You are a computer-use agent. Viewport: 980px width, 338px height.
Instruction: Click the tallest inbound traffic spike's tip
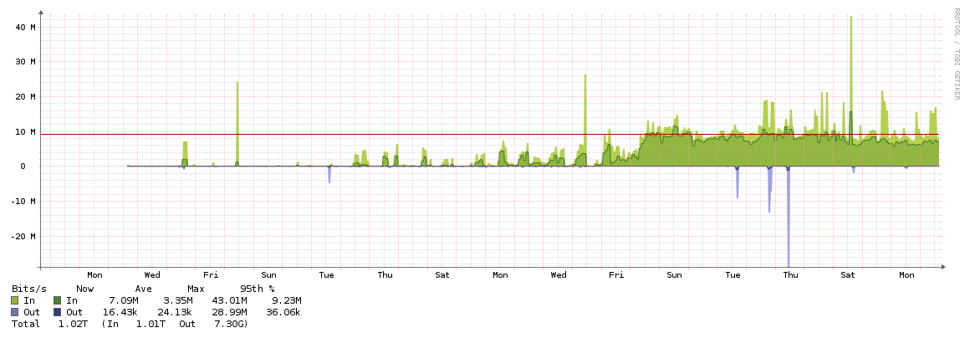pyautogui.click(x=850, y=17)
